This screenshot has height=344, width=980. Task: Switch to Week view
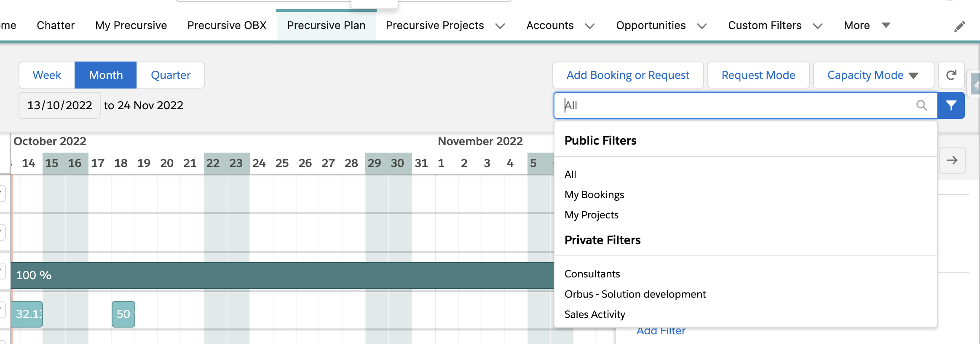click(47, 75)
